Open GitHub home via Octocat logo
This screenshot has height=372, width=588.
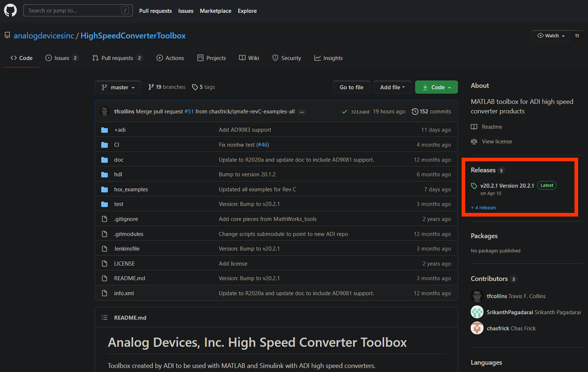tap(10, 10)
